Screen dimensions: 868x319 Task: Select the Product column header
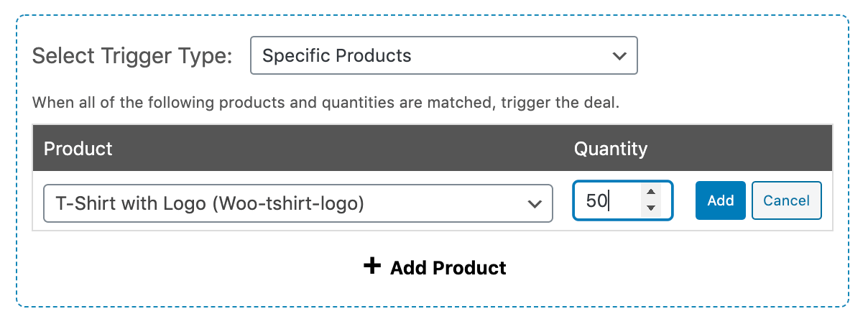(x=78, y=149)
